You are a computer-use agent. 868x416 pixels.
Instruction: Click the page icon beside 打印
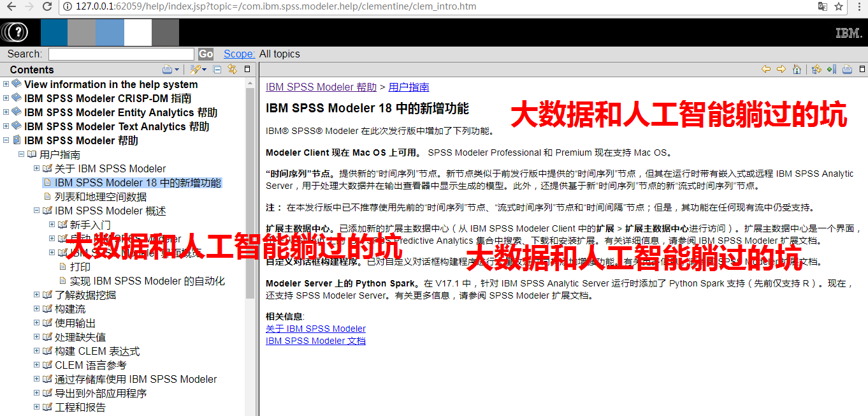coord(63,267)
